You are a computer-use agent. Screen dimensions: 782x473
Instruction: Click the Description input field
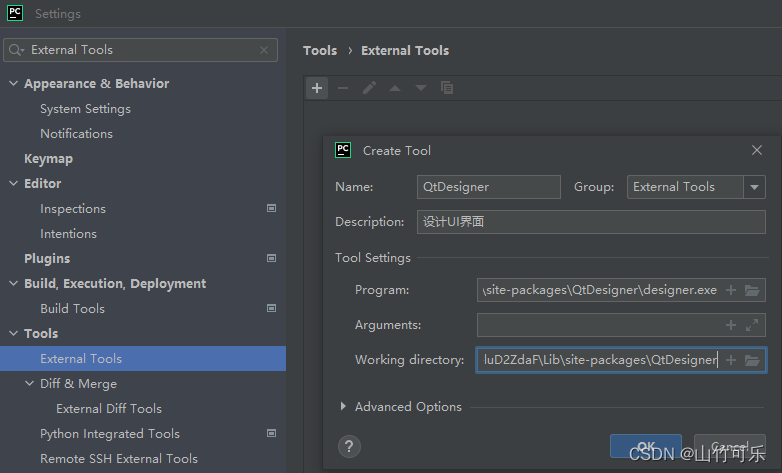[x=591, y=222]
